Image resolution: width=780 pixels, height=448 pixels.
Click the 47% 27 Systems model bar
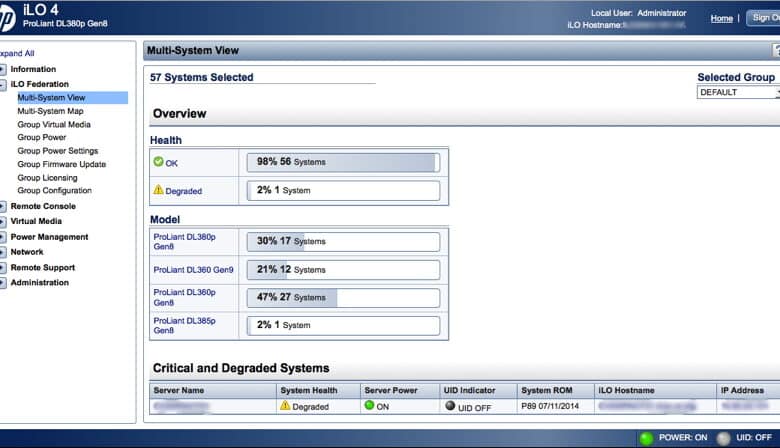[x=343, y=298]
